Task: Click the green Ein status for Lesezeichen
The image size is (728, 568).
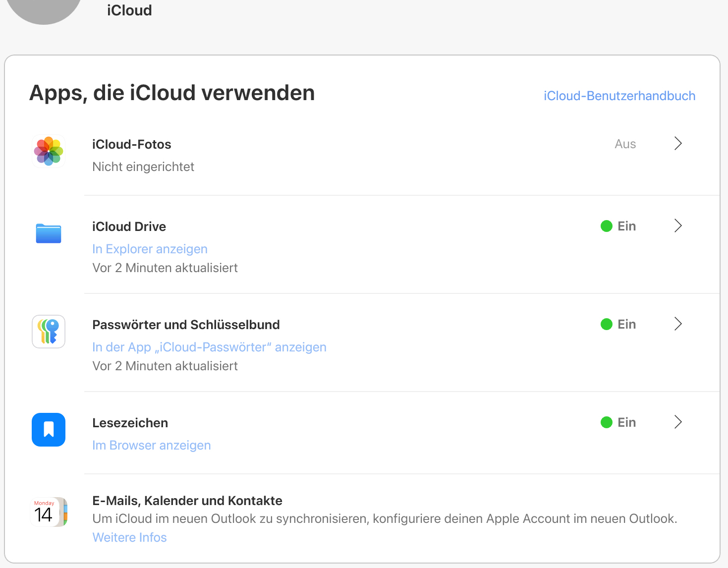Action: [618, 423]
